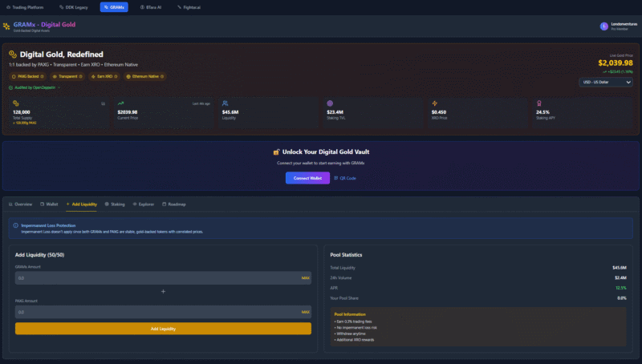This screenshot has width=642, height=364.
Task: Click the QR Code link
Action: [x=344, y=178]
